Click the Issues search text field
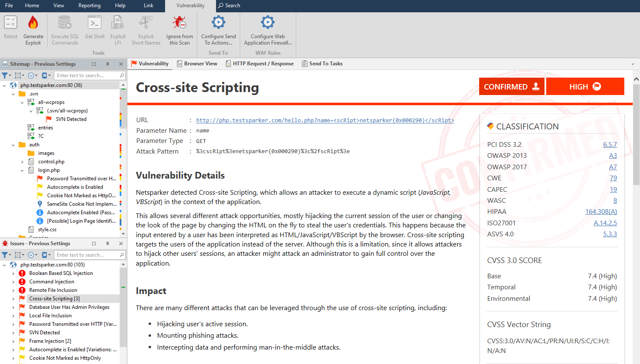 pos(86,255)
